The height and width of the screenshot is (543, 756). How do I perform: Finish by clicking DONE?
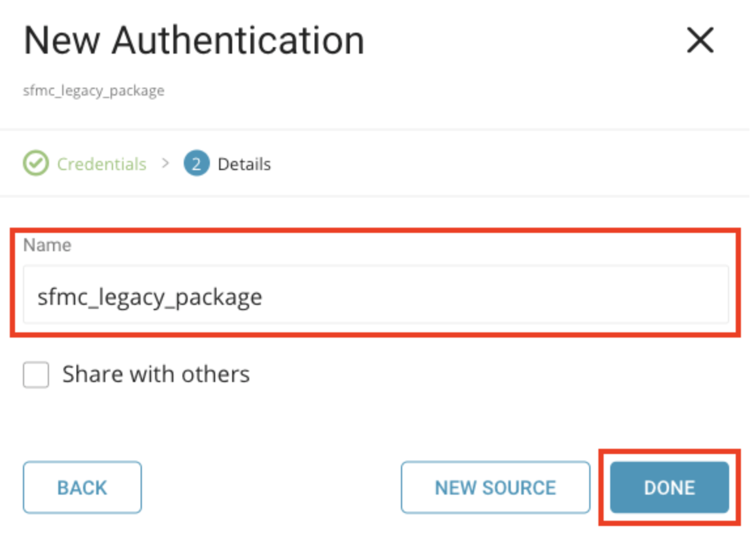(669, 487)
